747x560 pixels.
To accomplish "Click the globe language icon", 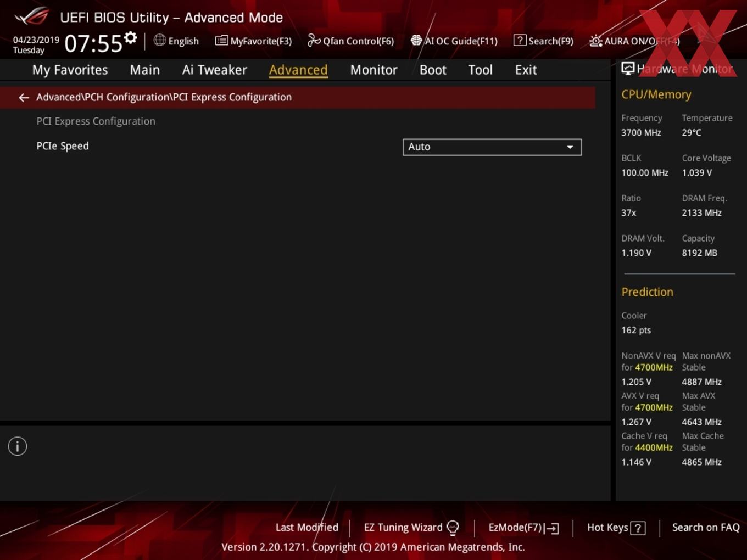I will [159, 40].
